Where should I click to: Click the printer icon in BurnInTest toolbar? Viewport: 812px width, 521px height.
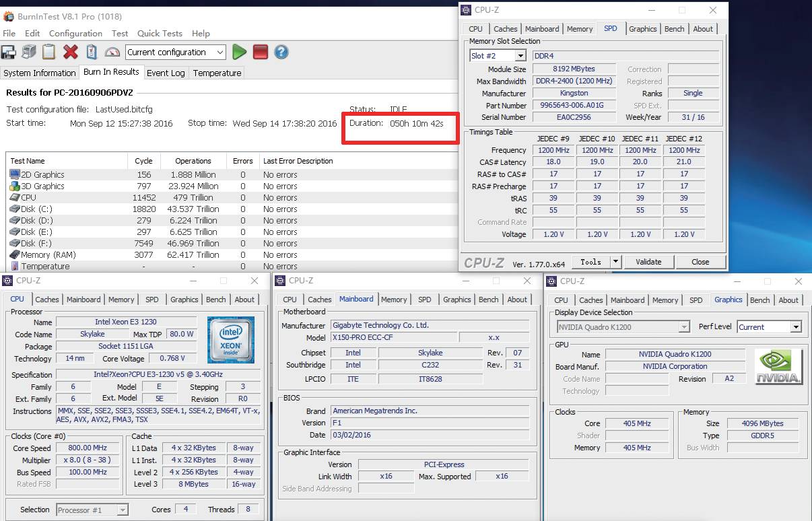[x=29, y=52]
